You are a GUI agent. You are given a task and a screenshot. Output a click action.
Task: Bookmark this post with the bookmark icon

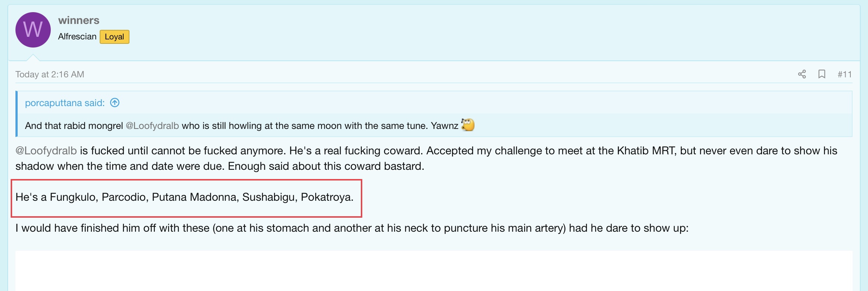coord(822,74)
